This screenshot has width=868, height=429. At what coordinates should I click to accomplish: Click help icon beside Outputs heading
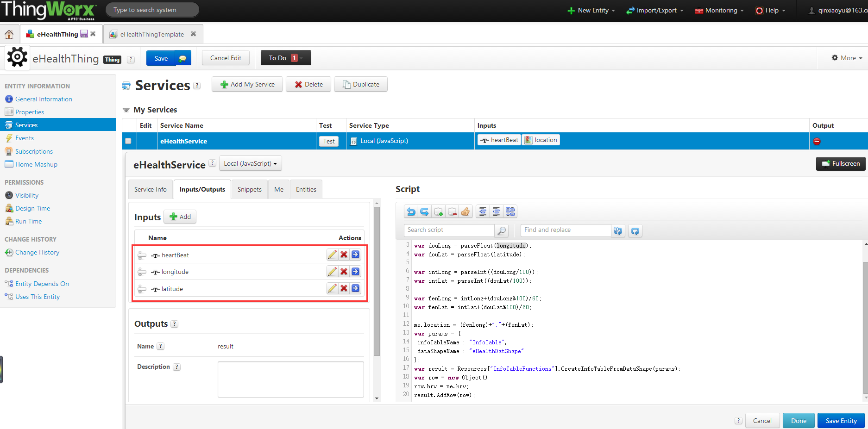pos(174,324)
